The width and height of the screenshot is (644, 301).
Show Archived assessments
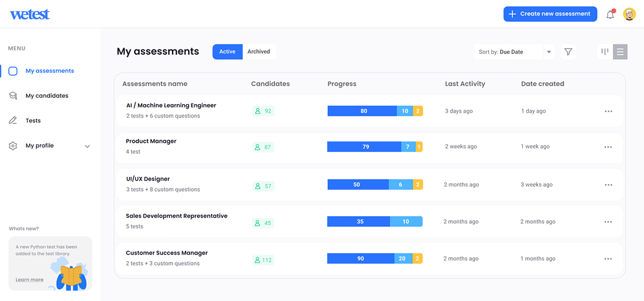point(259,51)
